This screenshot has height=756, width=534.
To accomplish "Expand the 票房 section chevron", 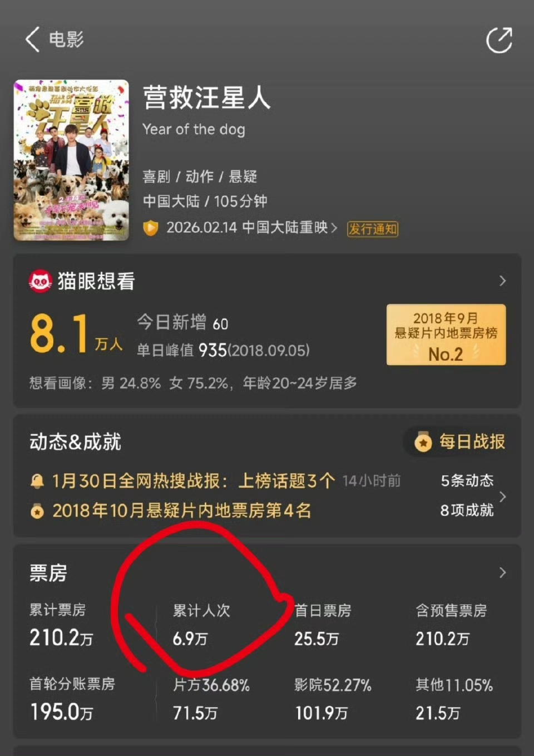I will coord(502,572).
